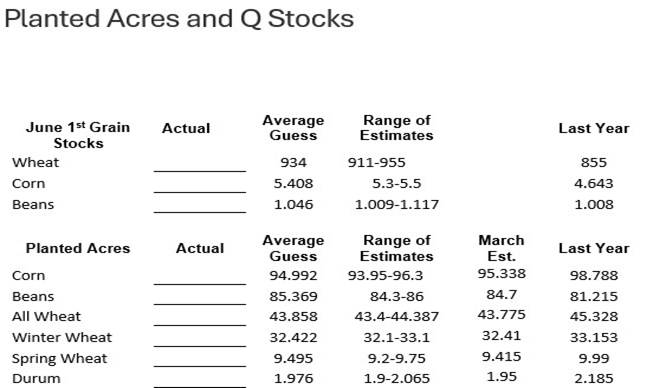This screenshot has height=388, width=653.
Task: Click the March Est. column header
Action: pyautogui.click(x=501, y=248)
